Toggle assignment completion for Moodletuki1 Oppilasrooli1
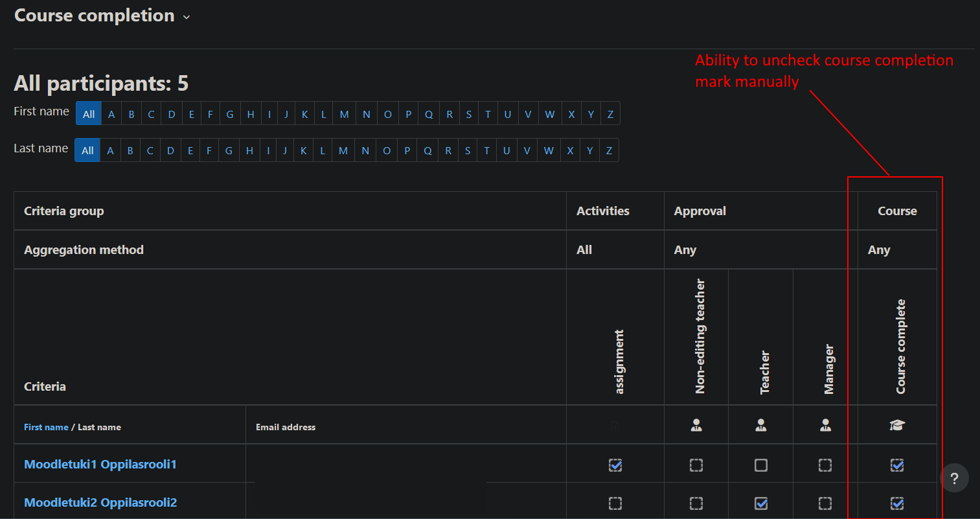This screenshot has width=980, height=519. (615, 465)
